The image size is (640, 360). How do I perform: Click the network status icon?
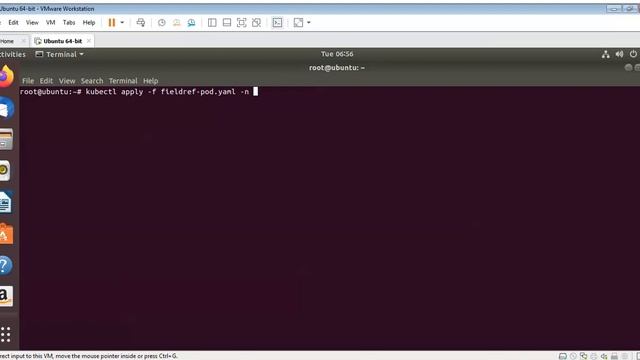tap(606, 54)
